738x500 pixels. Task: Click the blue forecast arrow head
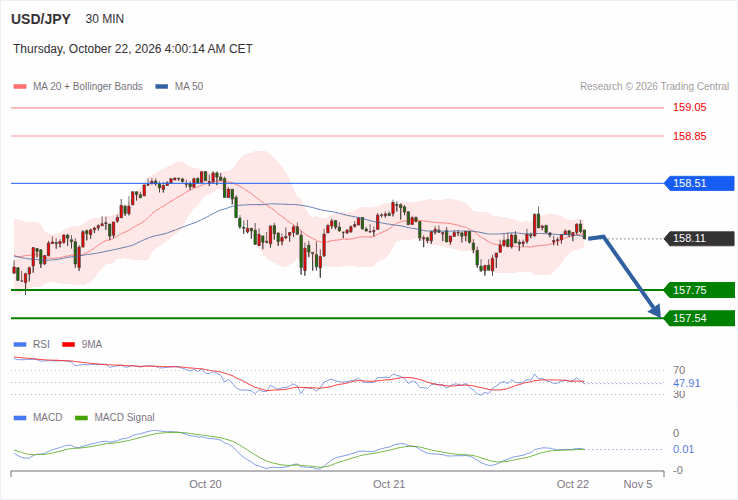[655, 310]
